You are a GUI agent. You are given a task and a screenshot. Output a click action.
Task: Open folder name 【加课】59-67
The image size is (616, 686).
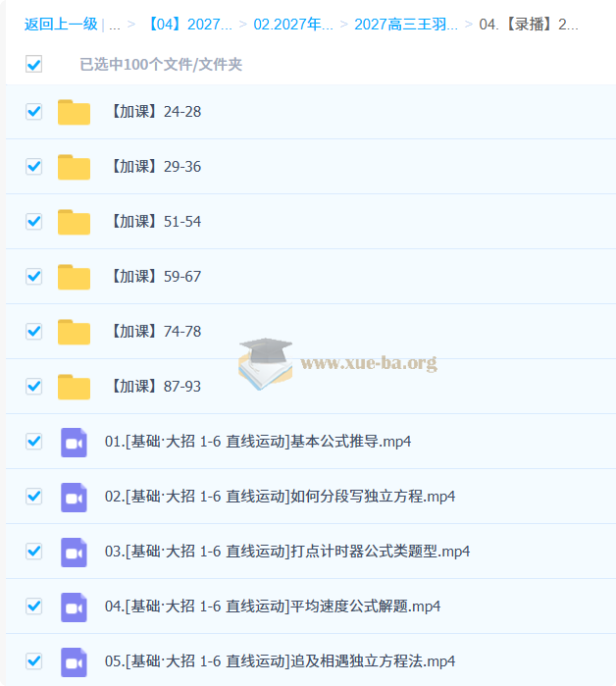click(x=154, y=277)
